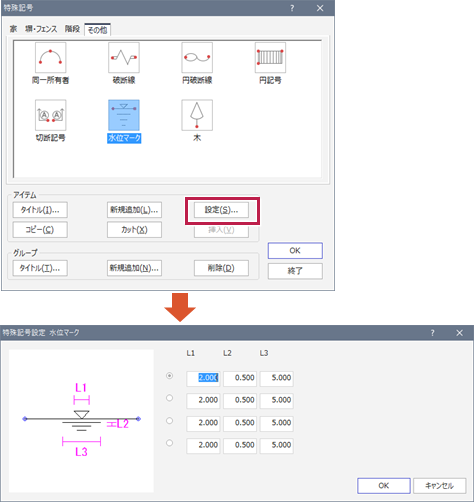Switch to the 階段 tab
This screenshot has height=502, width=474.
[72, 29]
